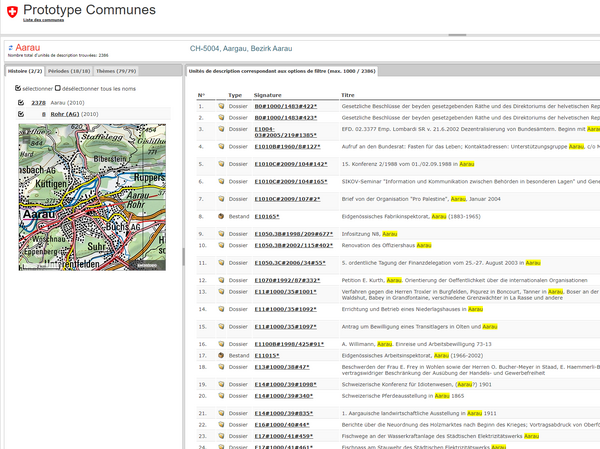Open signature B0#1000/1483#422*
This screenshot has height=449, width=600.
point(286,106)
